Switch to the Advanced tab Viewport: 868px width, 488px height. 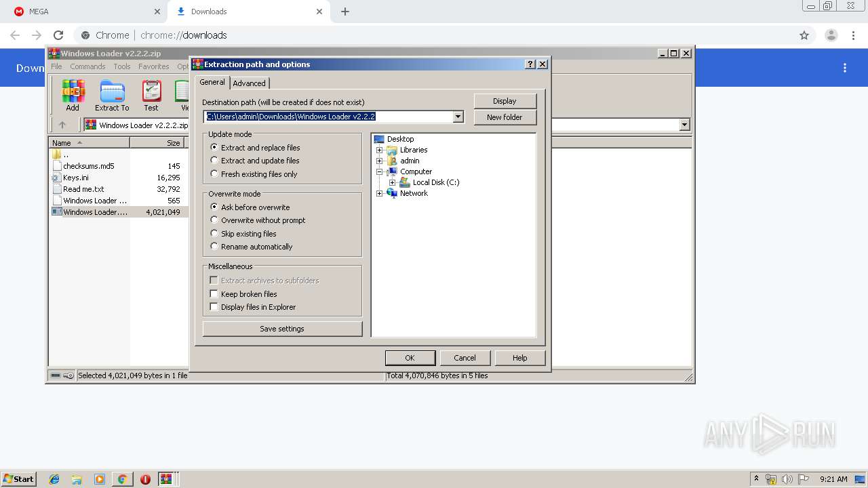click(x=250, y=83)
